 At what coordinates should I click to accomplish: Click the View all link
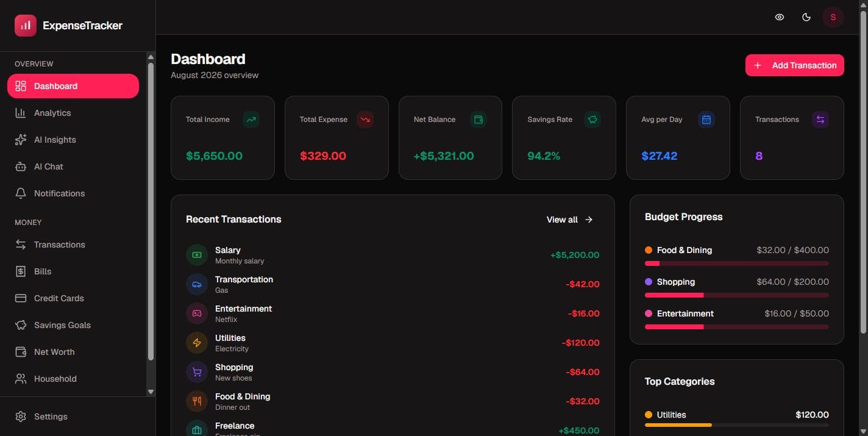[570, 220]
